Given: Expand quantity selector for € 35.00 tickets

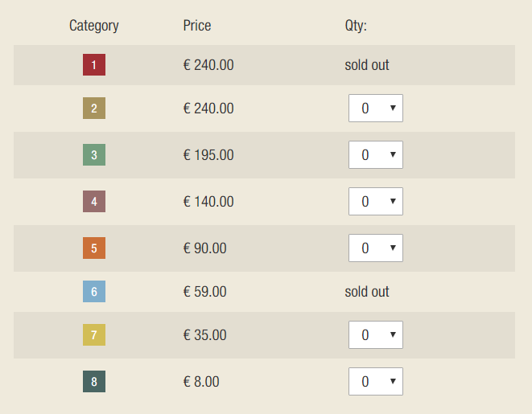Looking at the screenshot, I should pos(376,335).
